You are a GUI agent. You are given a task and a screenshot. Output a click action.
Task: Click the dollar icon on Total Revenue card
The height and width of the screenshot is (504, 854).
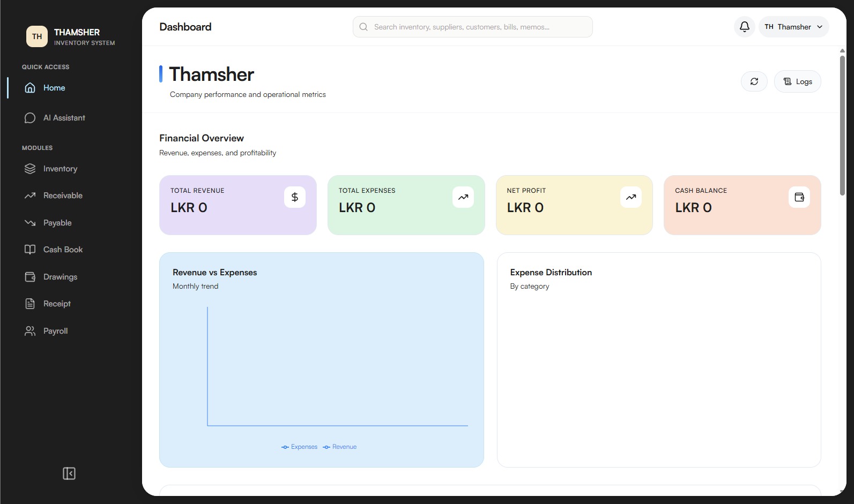[x=294, y=197]
